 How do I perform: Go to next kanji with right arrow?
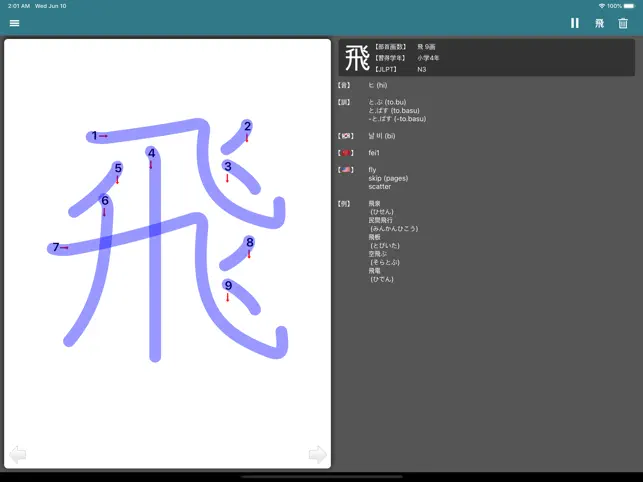[x=317, y=455]
